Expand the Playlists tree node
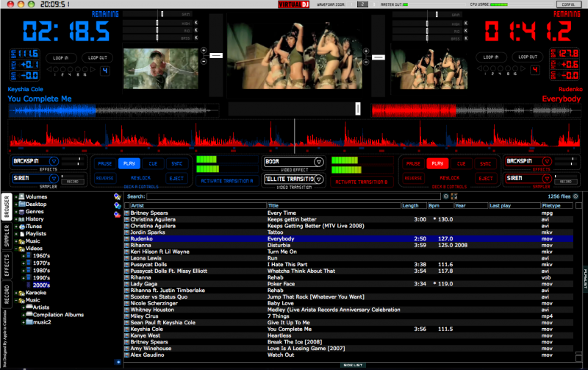The image size is (588, 370). point(16,234)
